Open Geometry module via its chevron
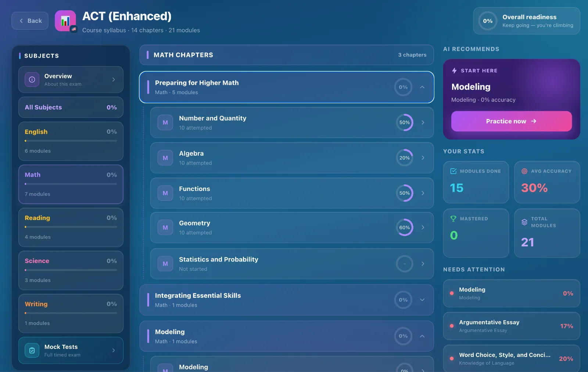 [x=423, y=228]
